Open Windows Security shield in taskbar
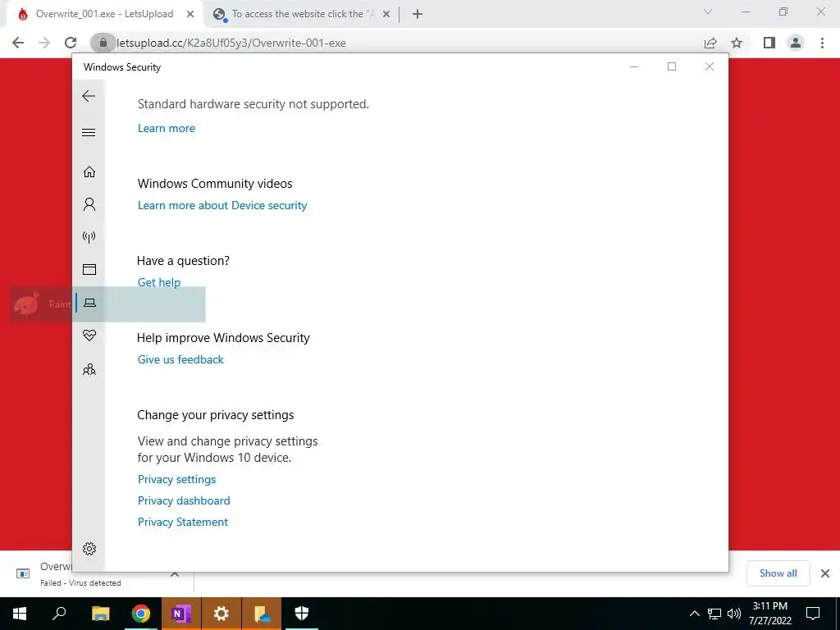The height and width of the screenshot is (630, 840). 302,614
